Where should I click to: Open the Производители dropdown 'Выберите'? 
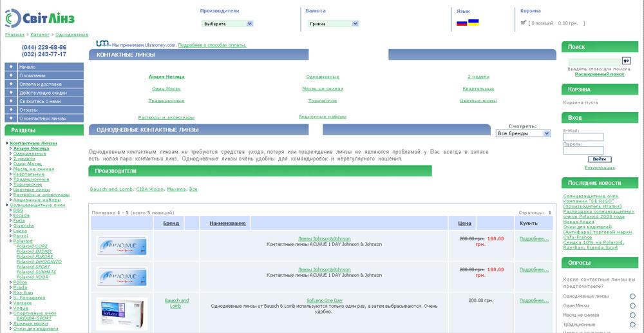tap(227, 24)
